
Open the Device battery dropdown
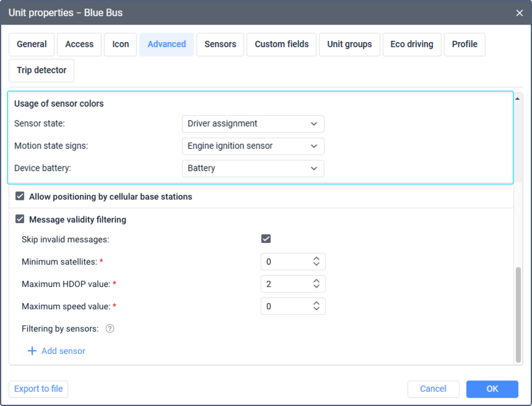(x=253, y=169)
